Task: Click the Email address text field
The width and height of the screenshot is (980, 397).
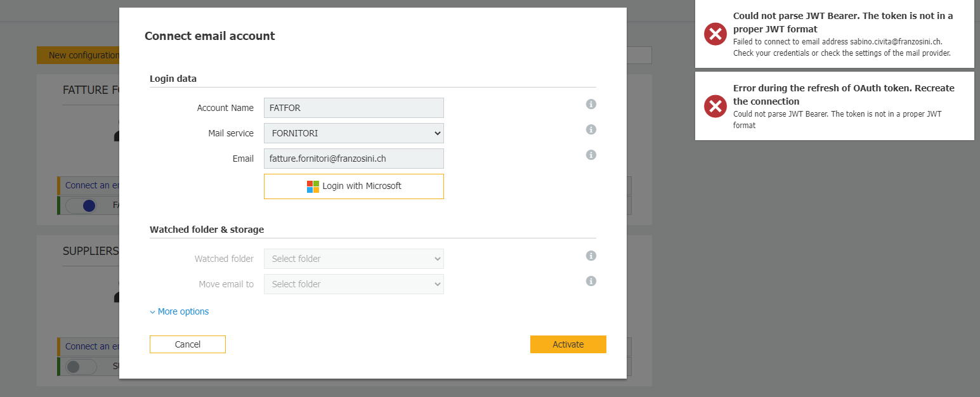Action: (353, 159)
